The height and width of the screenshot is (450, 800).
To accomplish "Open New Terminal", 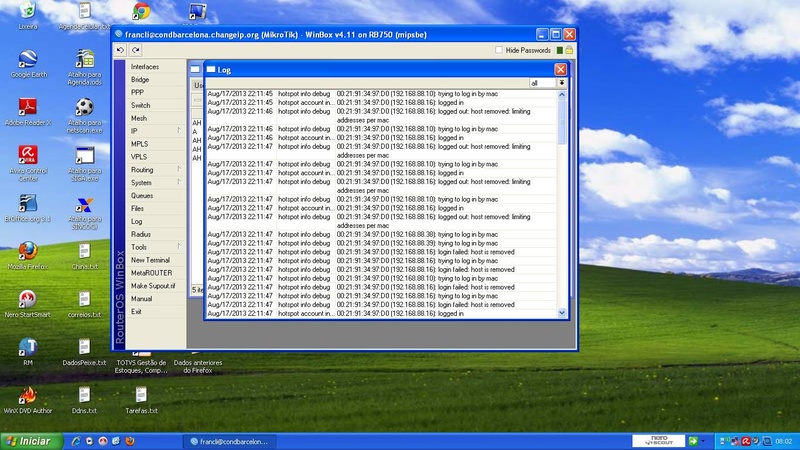I will tap(150, 260).
